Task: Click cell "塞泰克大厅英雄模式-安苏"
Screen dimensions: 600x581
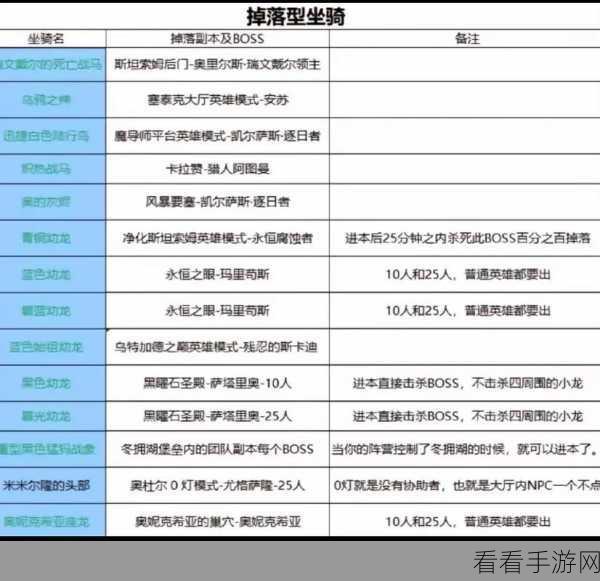Action: pyautogui.click(x=218, y=100)
